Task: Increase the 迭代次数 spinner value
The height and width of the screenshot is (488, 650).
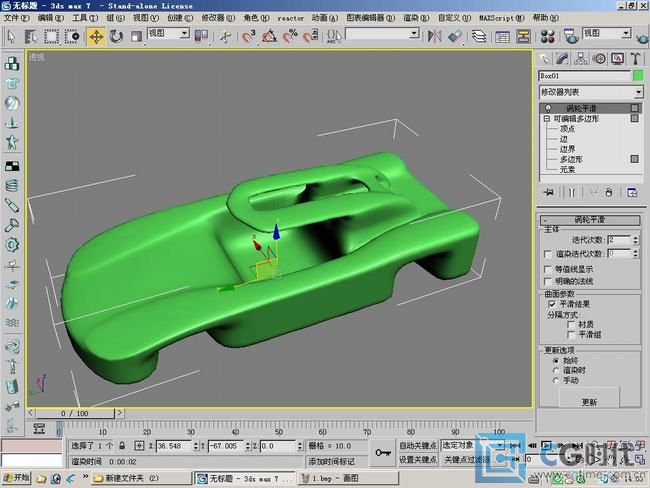Action: tap(636, 238)
